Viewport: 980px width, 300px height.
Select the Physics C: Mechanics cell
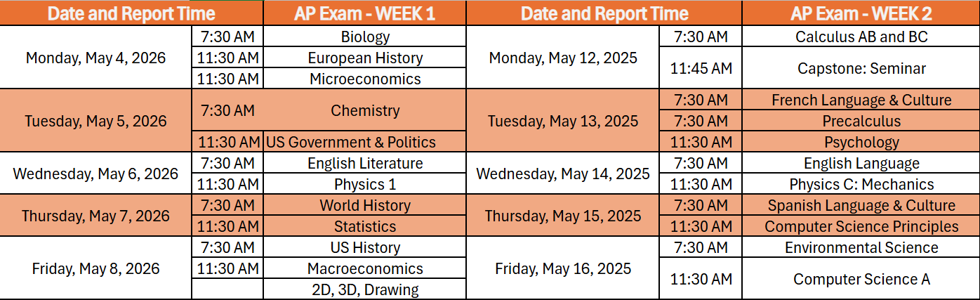click(x=861, y=184)
